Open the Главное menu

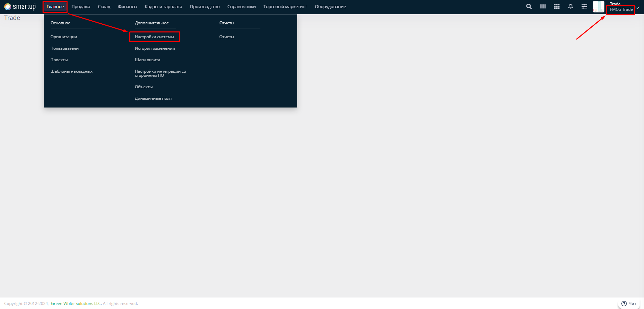(x=55, y=7)
